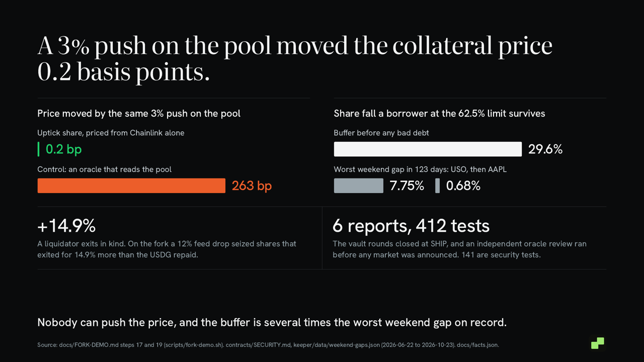Select the slide title headline text
Viewport: 644px width, 362px height.
[295, 59]
